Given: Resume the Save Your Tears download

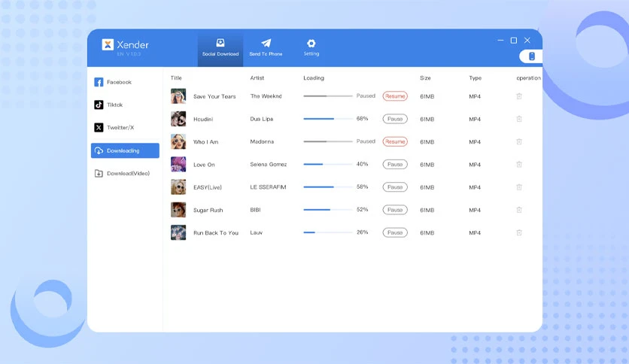Looking at the screenshot, I should [395, 96].
